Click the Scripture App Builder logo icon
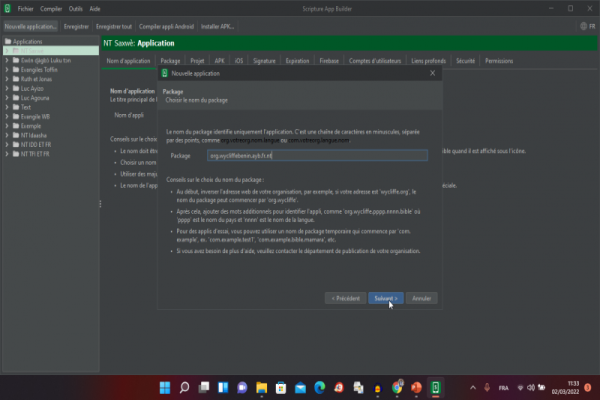The width and height of the screenshot is (600, 400). coord(8,7)
